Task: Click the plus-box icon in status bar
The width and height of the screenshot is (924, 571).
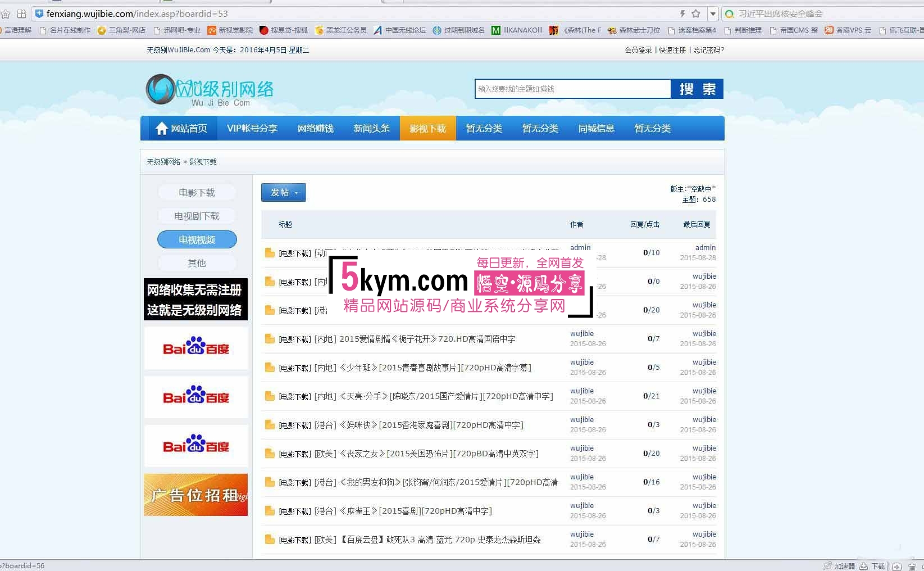Action: [x=896, y=566]
